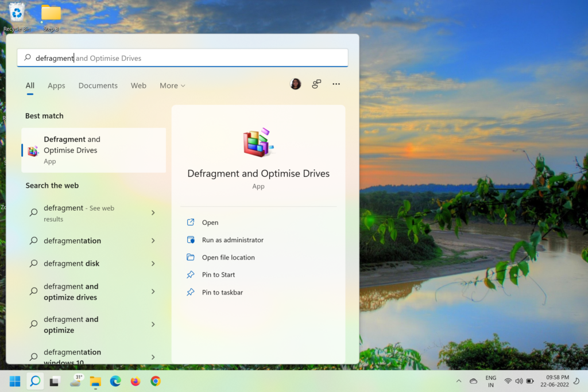Click the user profile avatar icon
Image resolution: width=588 pixels, height=392 pixels.
(x=296, y=84)
